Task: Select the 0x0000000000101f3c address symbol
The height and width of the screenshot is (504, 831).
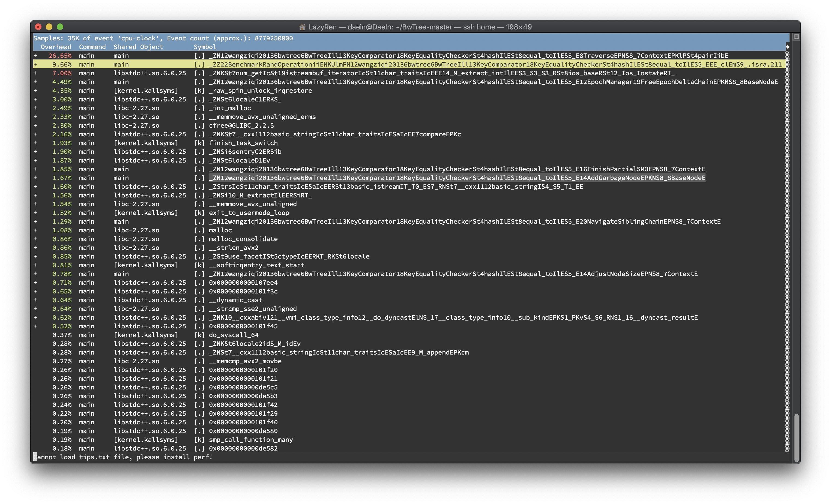Action: pos(244,291)
